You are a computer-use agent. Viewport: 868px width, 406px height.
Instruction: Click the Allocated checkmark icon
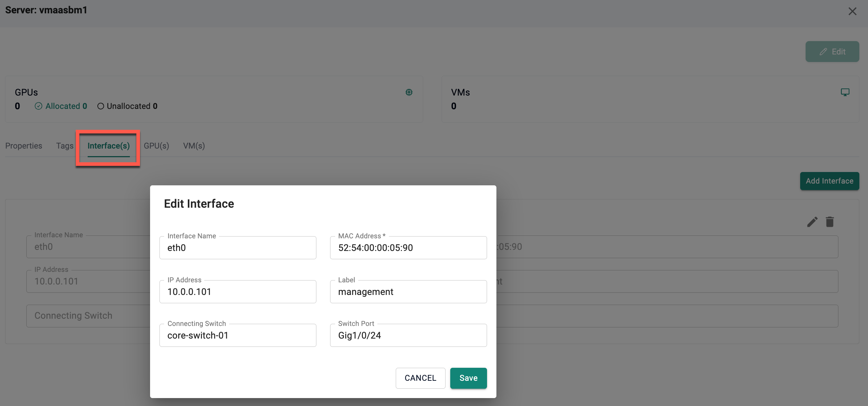click(x=39, y=106)
